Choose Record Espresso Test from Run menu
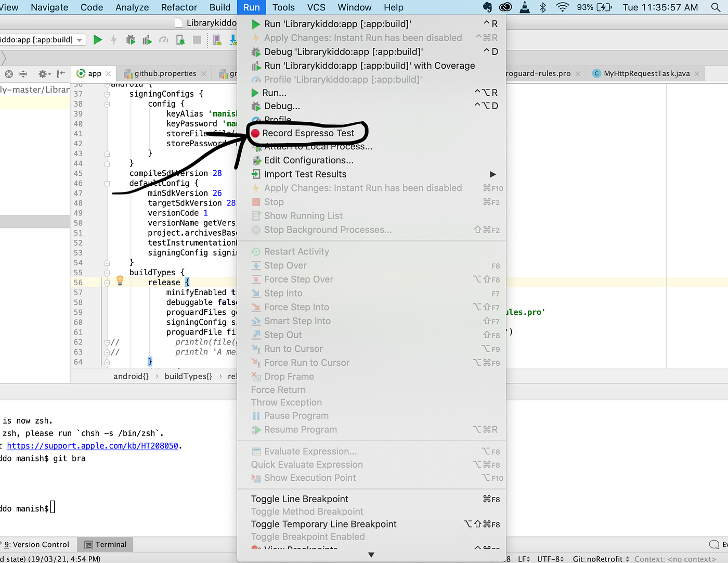The width and height of the screenshot is (728, 563). (x=371, y=133)
